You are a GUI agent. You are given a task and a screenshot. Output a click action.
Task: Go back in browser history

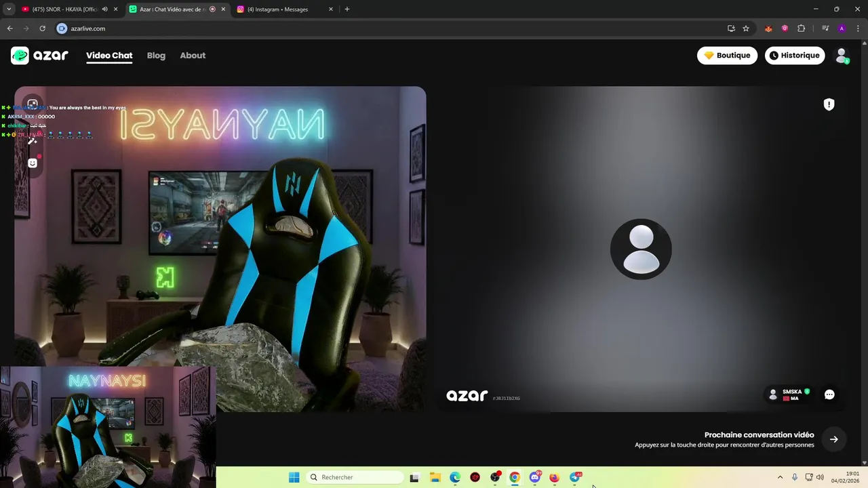[x=9, y=28]
